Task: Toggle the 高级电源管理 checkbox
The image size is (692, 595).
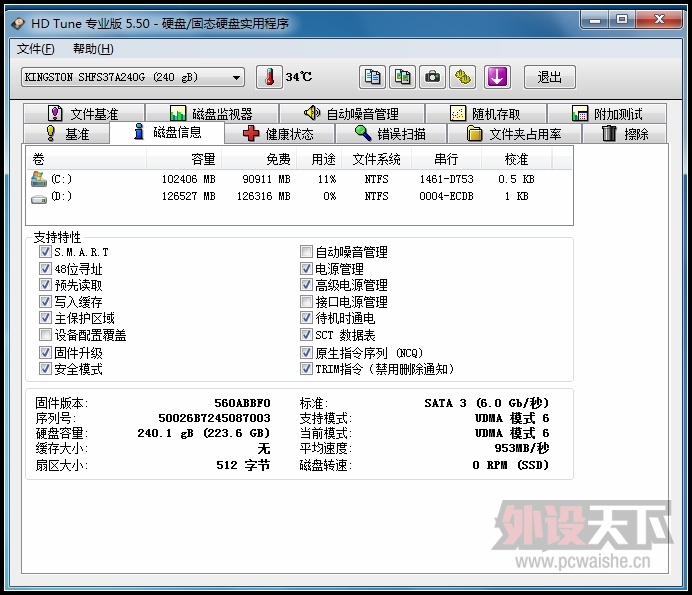Action: pyautogui.click(x=306, y=285)
